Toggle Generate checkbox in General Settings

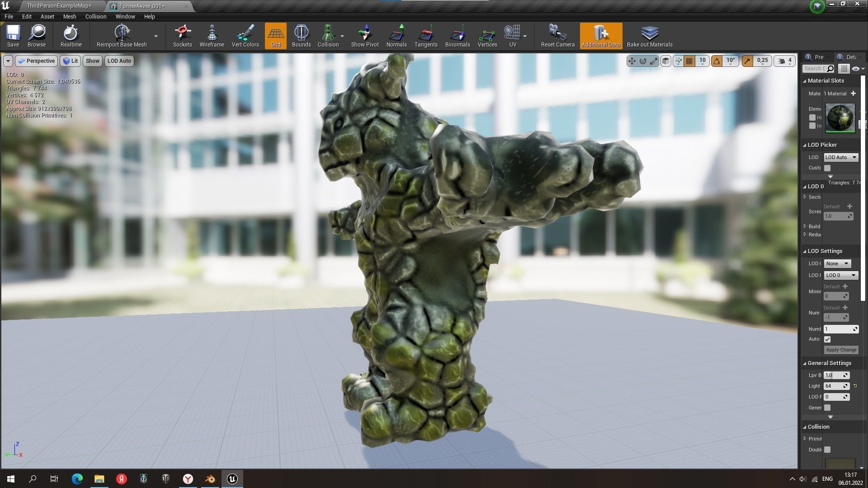[827, 408]
